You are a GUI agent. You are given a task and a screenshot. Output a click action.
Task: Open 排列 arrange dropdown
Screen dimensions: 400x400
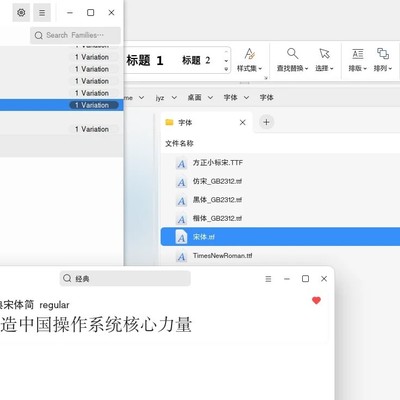pos(383,60)
